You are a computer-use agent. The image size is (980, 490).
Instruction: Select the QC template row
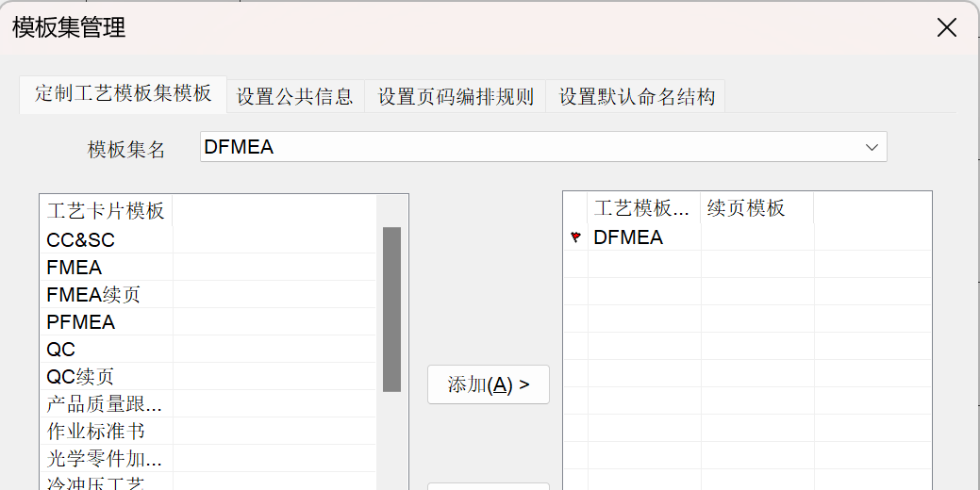point(208,350)
